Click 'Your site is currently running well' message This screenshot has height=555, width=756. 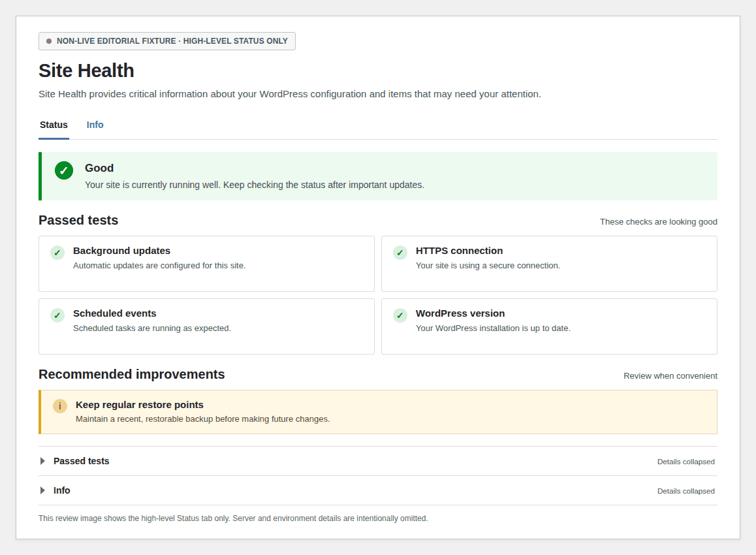pos(255,185)
